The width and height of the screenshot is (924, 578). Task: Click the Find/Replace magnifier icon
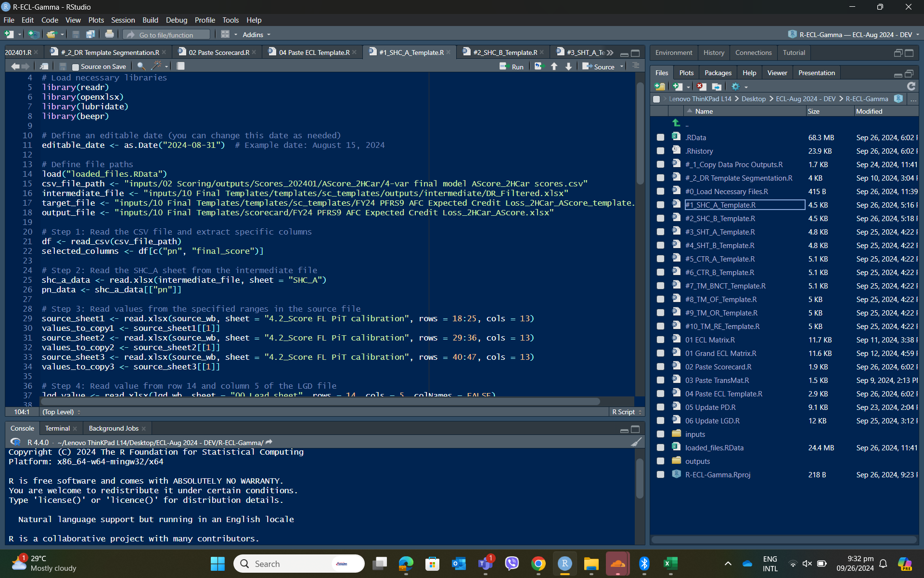141,66
